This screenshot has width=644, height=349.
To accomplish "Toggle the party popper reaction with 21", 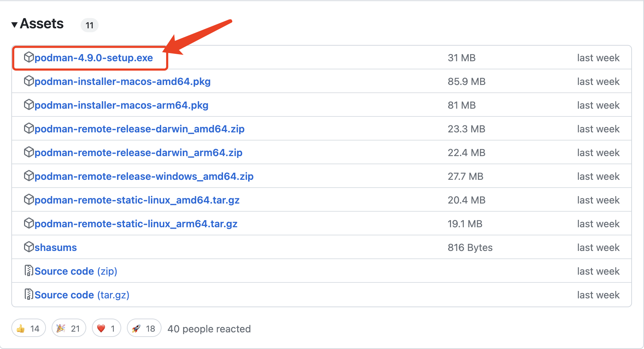I will click(69, 328).
